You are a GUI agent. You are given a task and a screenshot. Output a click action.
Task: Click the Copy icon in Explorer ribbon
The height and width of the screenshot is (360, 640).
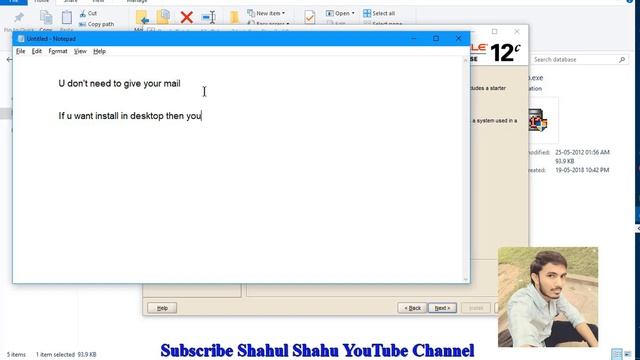(46, 18)
